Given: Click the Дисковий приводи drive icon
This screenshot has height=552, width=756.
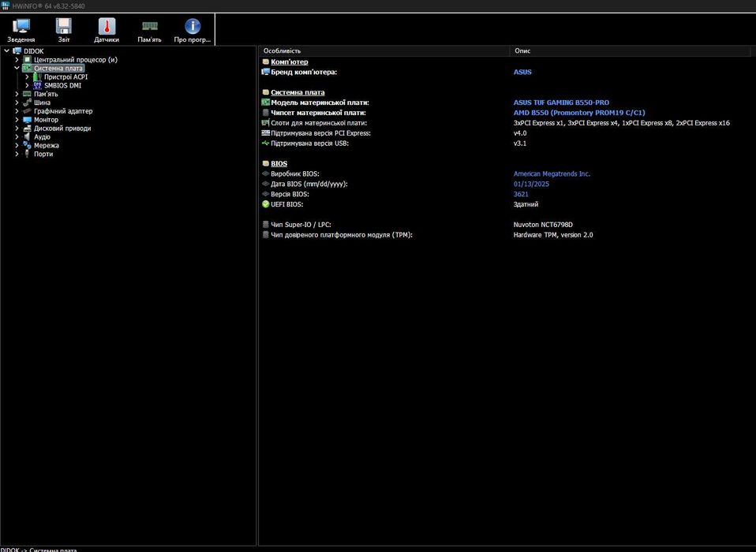Looking at the screenshot, I should click(x=28, y=128).
